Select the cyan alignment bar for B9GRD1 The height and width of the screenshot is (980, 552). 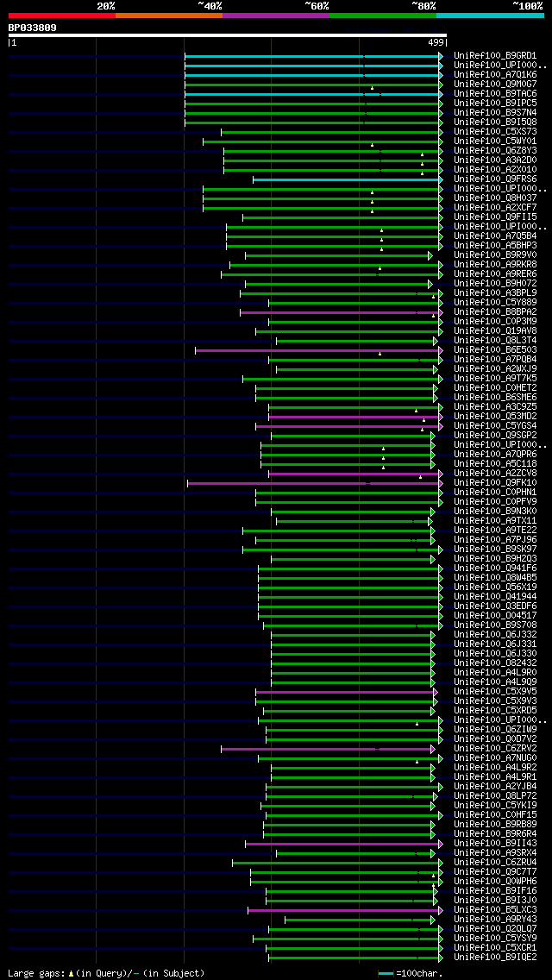pos(314,56)
